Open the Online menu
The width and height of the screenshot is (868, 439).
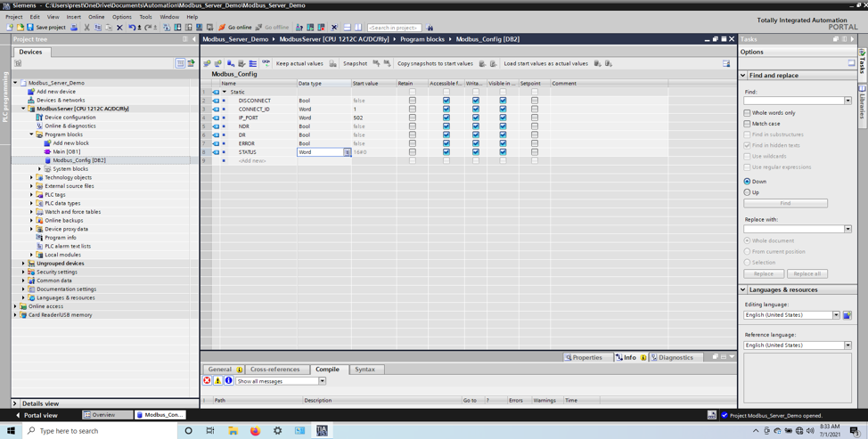(x=96, y=17)
